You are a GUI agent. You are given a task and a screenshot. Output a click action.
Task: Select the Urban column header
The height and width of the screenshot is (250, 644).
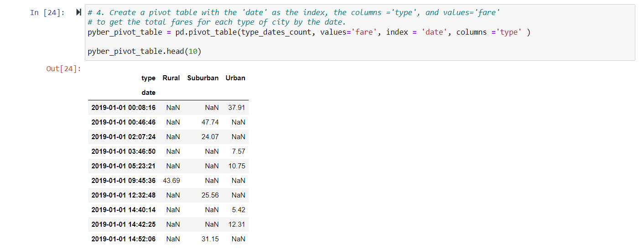pos(235,78)
